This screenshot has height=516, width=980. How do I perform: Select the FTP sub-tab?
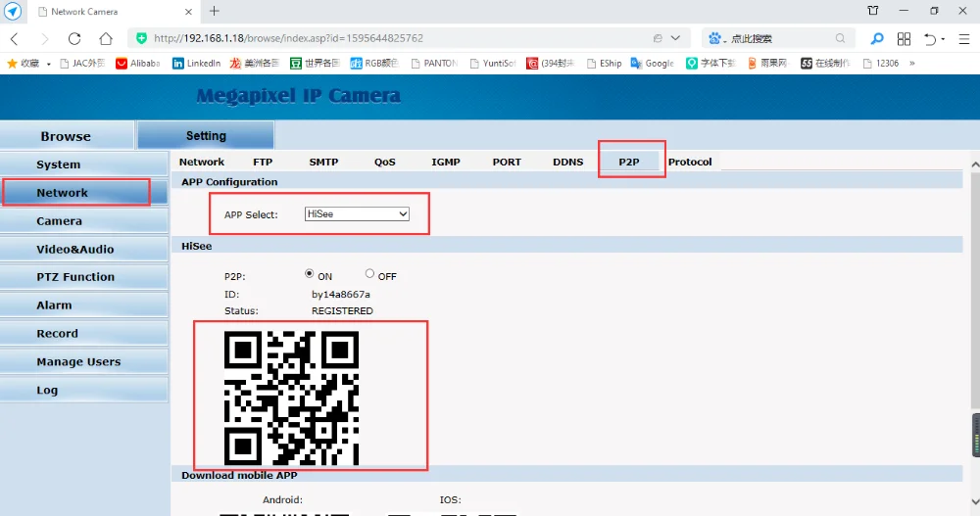coord(263,162)
